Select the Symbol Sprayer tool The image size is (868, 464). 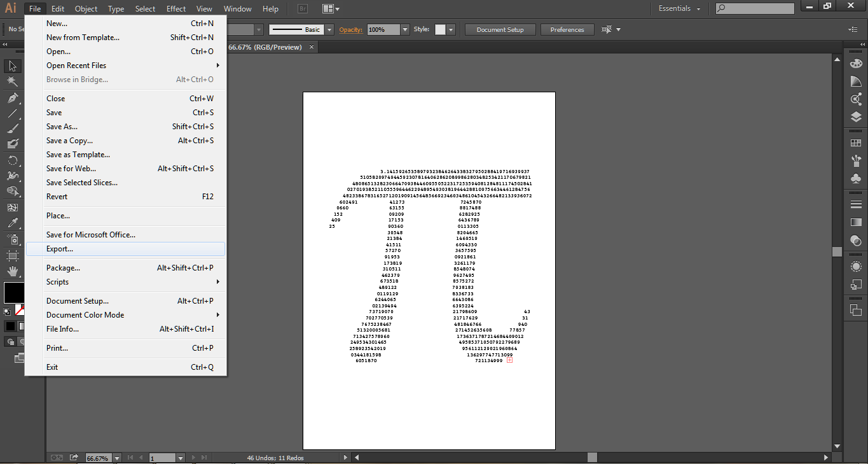pos(12,239)
